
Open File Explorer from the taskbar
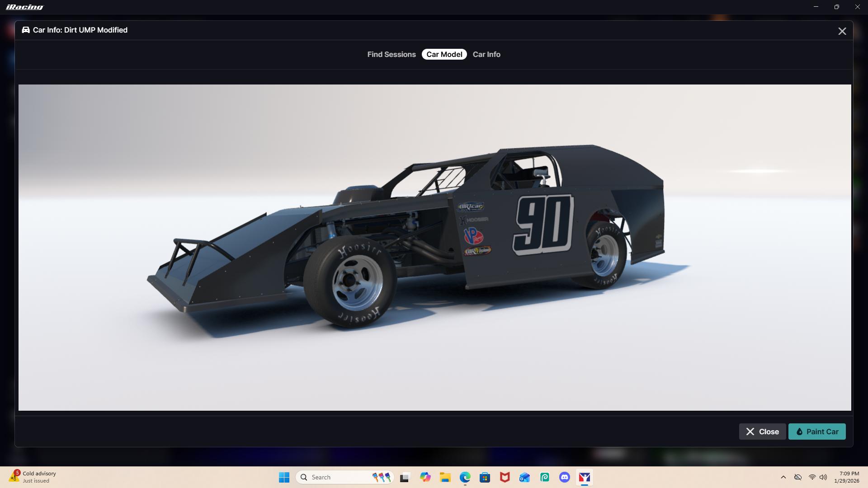[x=445, y=477]
